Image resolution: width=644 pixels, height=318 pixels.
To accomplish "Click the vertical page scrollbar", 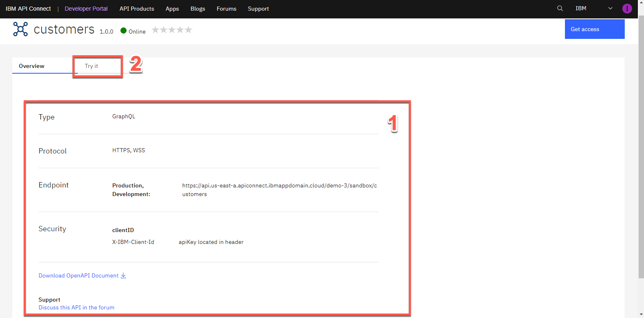I will pyautogui.click(x=641, y=147).
